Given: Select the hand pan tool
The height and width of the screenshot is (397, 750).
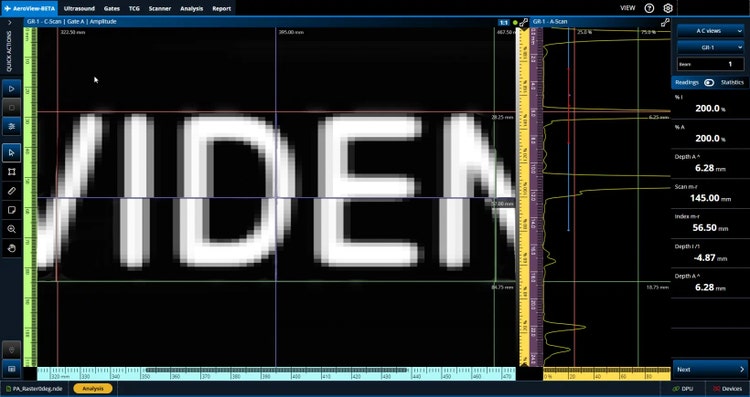Looking at the screenshot, I should click(11, 248).
